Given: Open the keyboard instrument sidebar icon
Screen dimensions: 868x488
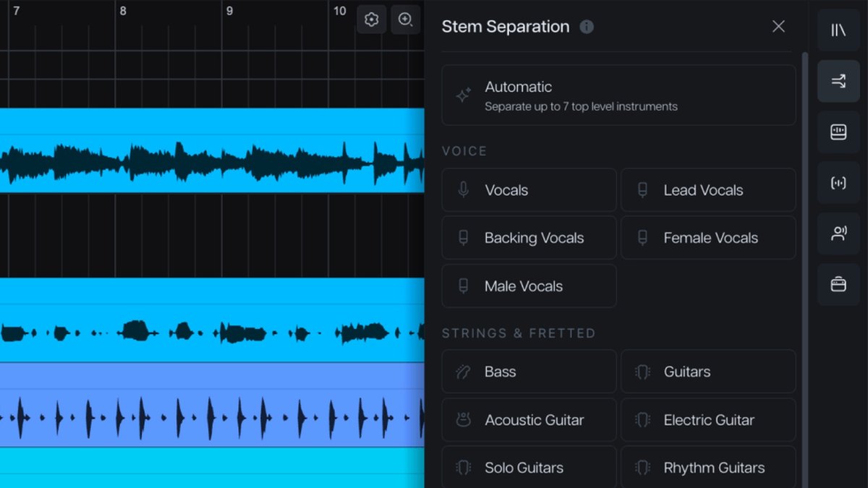Looking at the screenshot, I should point(838,132).
